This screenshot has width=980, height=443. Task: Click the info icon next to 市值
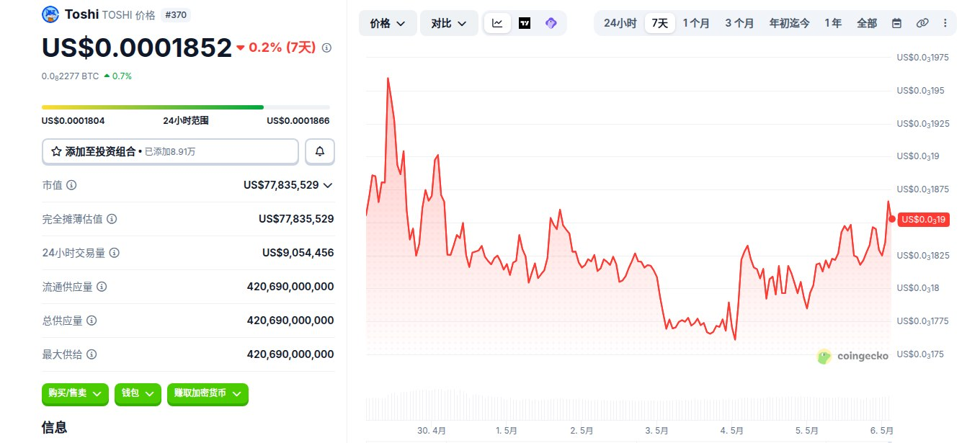tap(71, 185)
